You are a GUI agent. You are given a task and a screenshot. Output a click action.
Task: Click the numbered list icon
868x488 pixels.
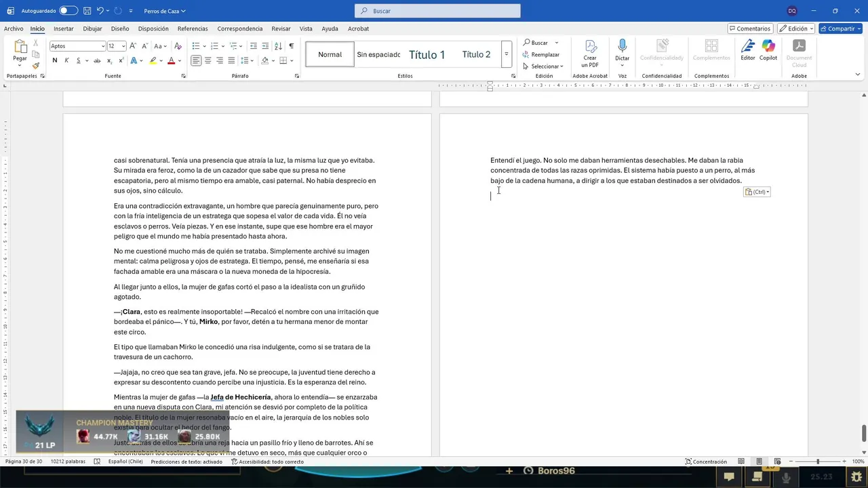tap(214, 46)
